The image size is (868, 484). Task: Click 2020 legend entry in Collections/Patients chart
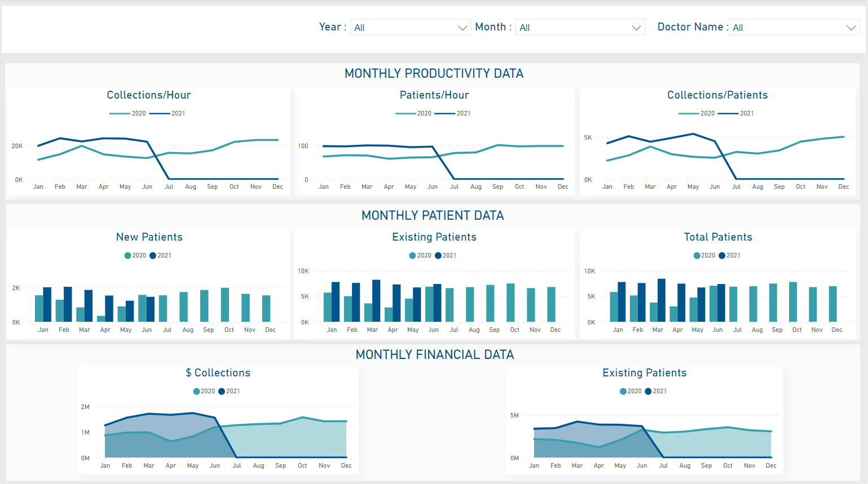pyautogui.click(x=697, y=114)
